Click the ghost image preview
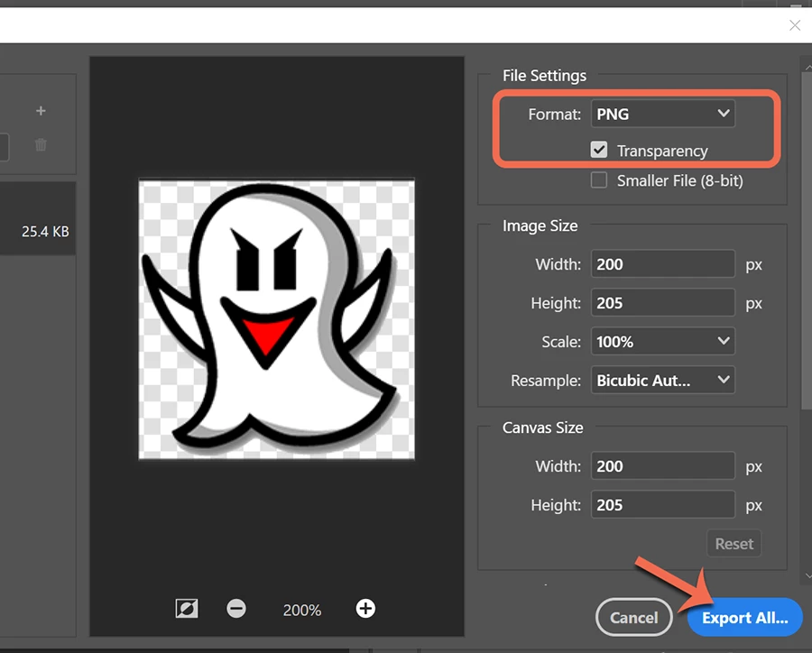This screenshot has width=812, height=653. coord(277,319)
